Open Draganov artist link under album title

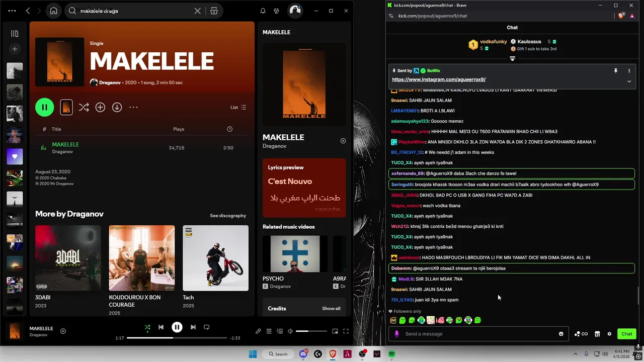(x=110, y=82)
